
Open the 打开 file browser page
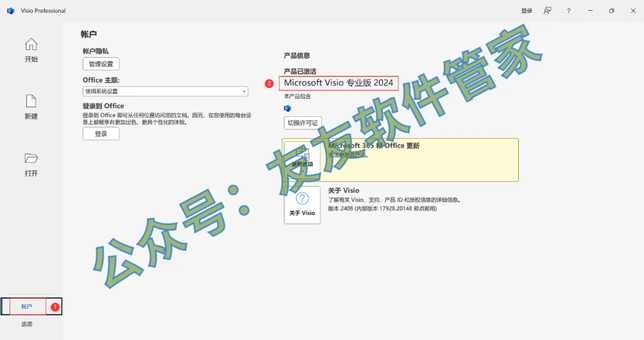tap(31, 164)
